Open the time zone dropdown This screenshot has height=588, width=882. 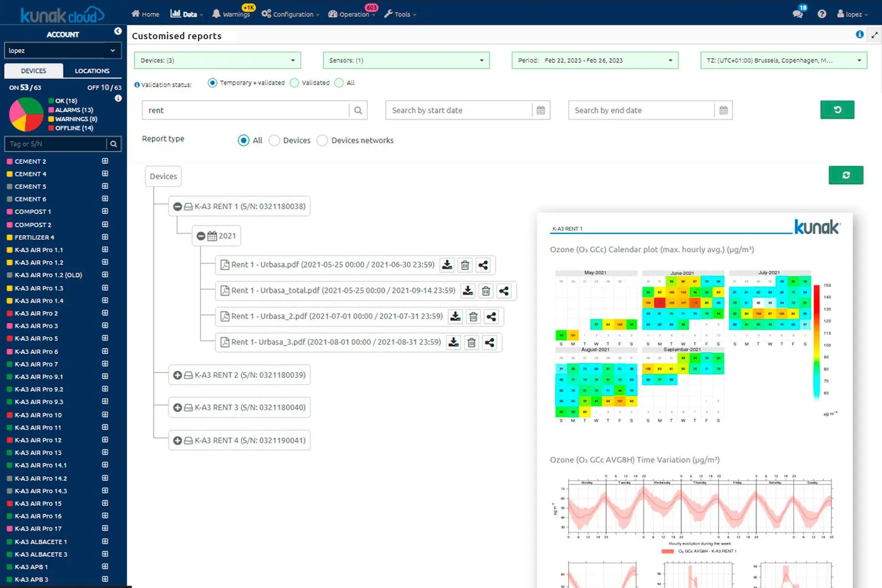pos(784,60)
